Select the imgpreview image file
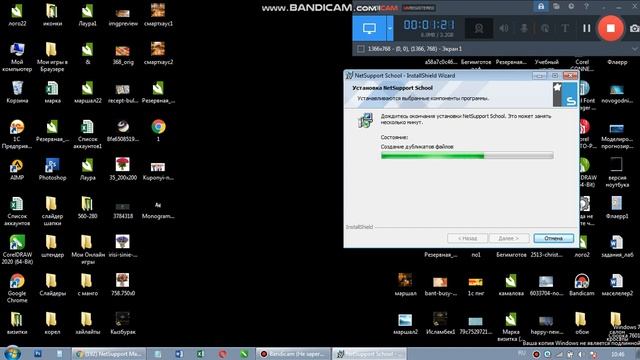This screenshot has width=640, height=360. (x=123, y=16)
